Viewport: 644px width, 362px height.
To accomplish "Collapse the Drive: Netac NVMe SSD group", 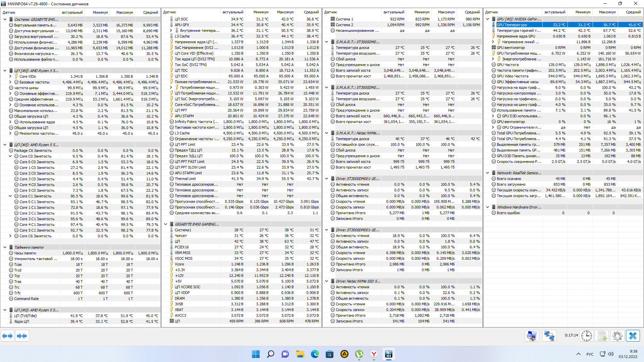I will pos(327,281).
